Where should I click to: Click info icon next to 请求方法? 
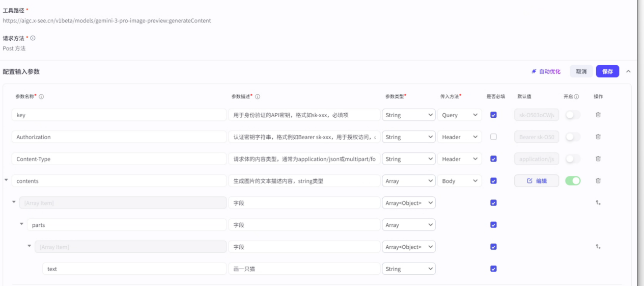point(33,38)
